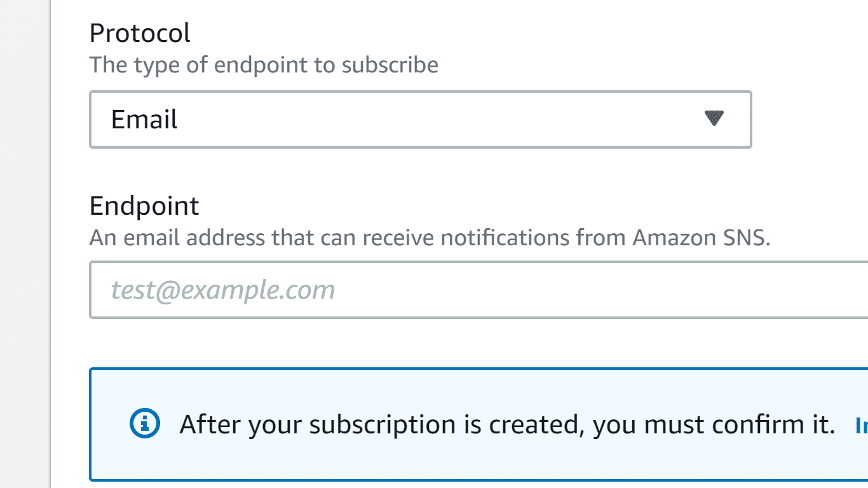
Task: Open the truncated link beside confirmation notice
Action: (x=862, y=425)
